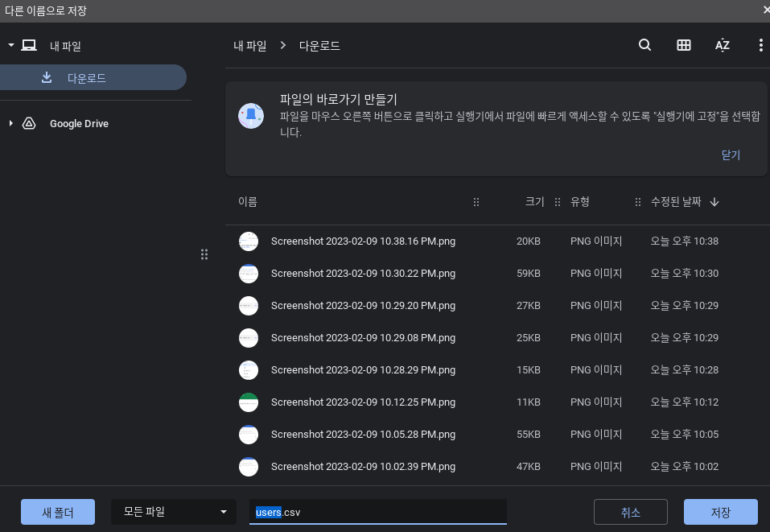Sort by 유형 column header
Image resolution: width=770 pixels, height=532 pixels.
coord(580,202)
